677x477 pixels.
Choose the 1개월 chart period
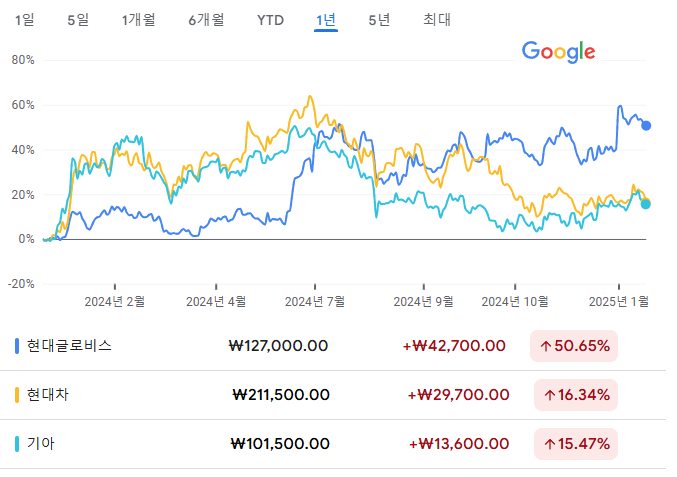(x=139, y=20)
